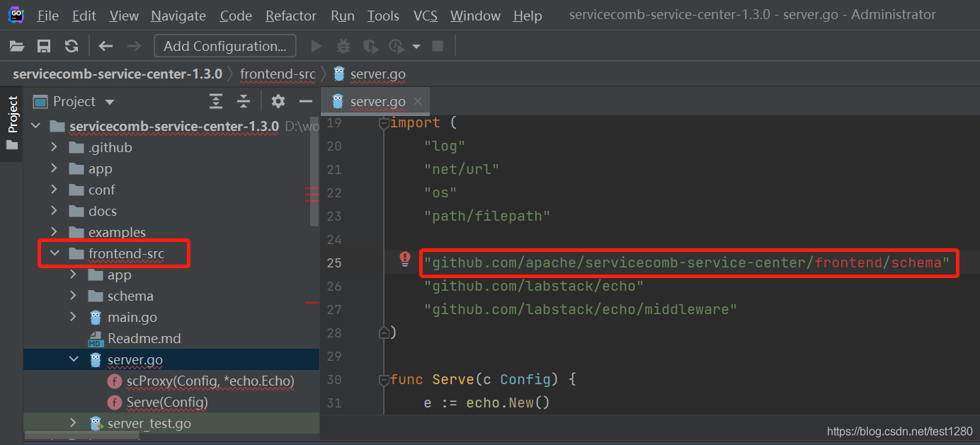Viewport: 980px width, 445px height.
Task: Click frontend-src in the breadcrumb
Action: point(278,74)
